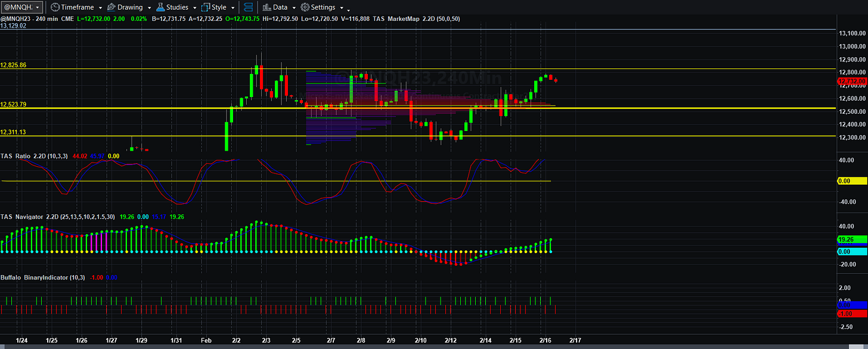Open the Settings menu label
The image size is (868, 349).
(323, 7)
